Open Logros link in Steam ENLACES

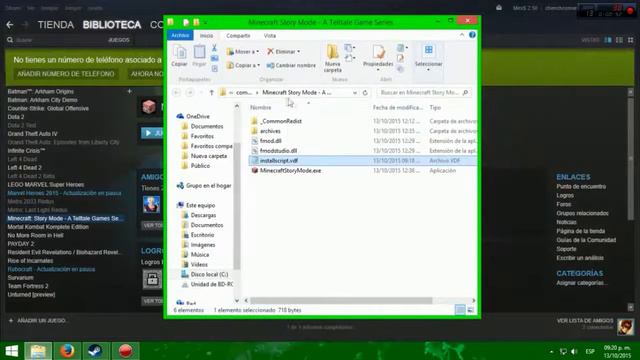click(x=565, y=196)
